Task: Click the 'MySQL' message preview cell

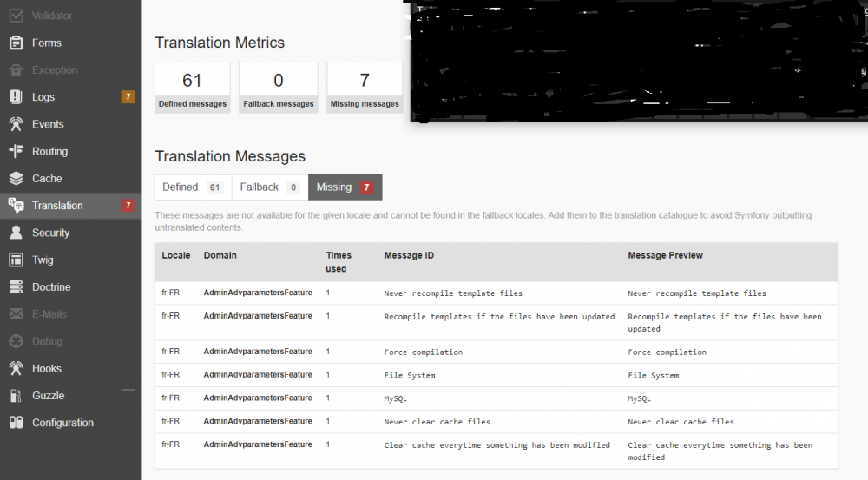Action: pyautogui.click(x=640, y=398)
